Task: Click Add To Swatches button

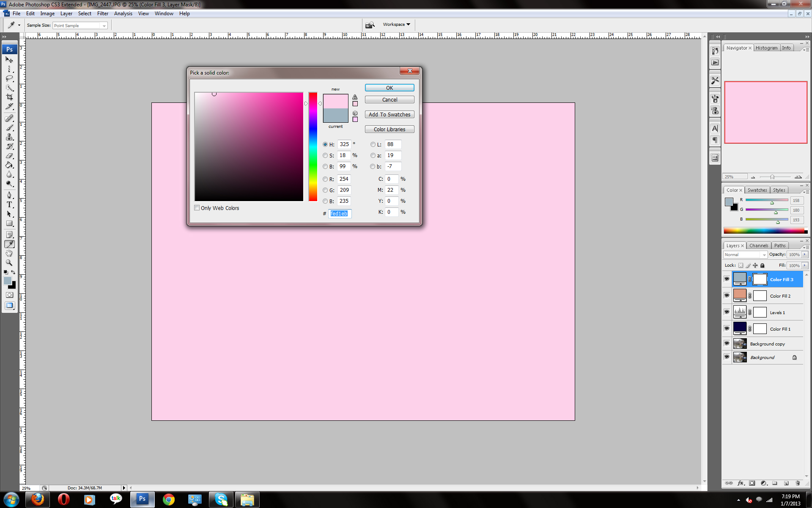Action: click(x=390, y=114)
